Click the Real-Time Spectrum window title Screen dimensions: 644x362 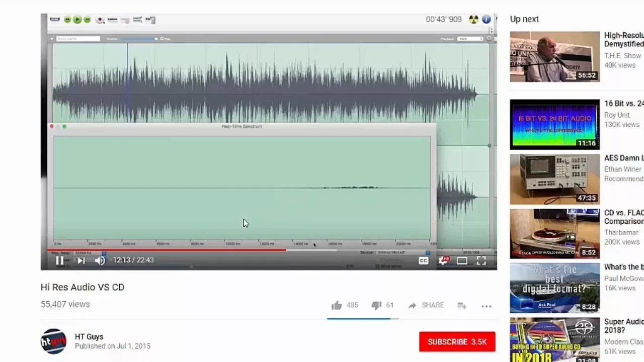[x=242, y=126]
